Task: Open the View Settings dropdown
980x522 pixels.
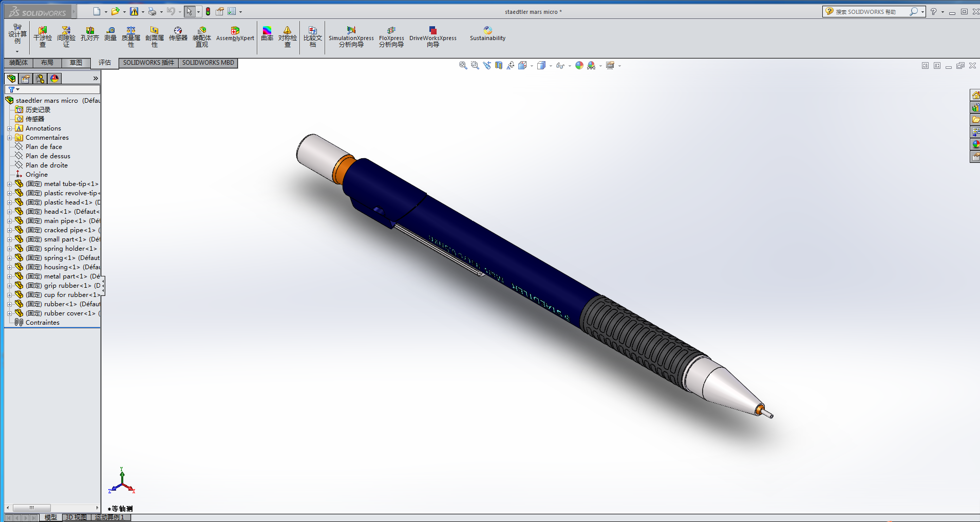Action: pos(619,66)
